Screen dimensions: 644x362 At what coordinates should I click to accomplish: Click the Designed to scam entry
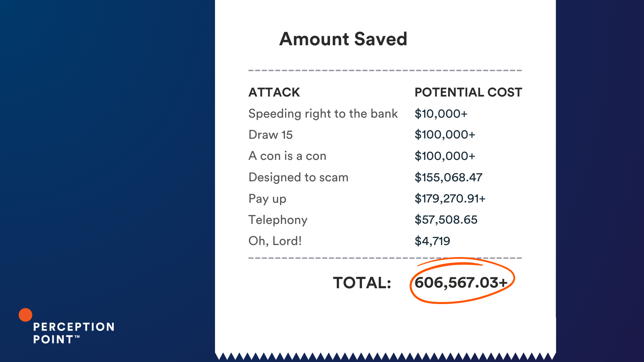[298, 177]
